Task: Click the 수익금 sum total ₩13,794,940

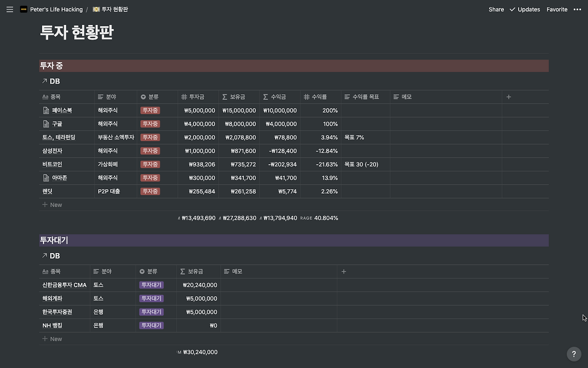Action: pos(280,218)
